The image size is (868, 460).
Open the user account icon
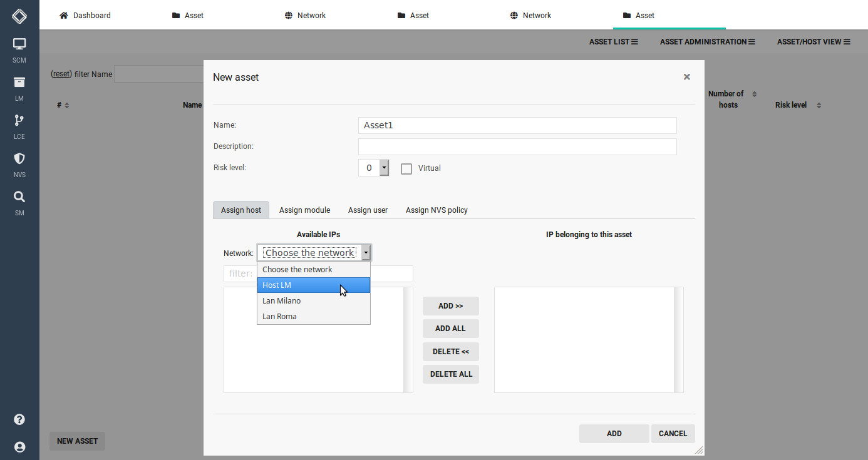point(19,447)
